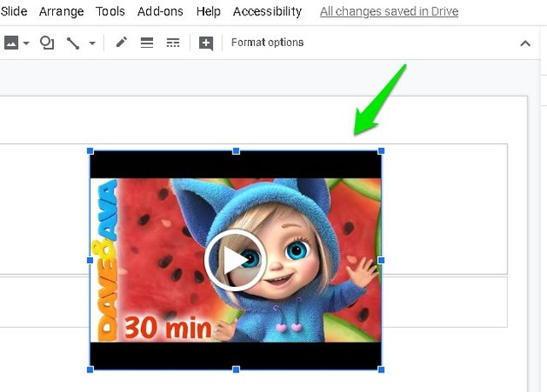Click the Insert image icon

[11, 43]
